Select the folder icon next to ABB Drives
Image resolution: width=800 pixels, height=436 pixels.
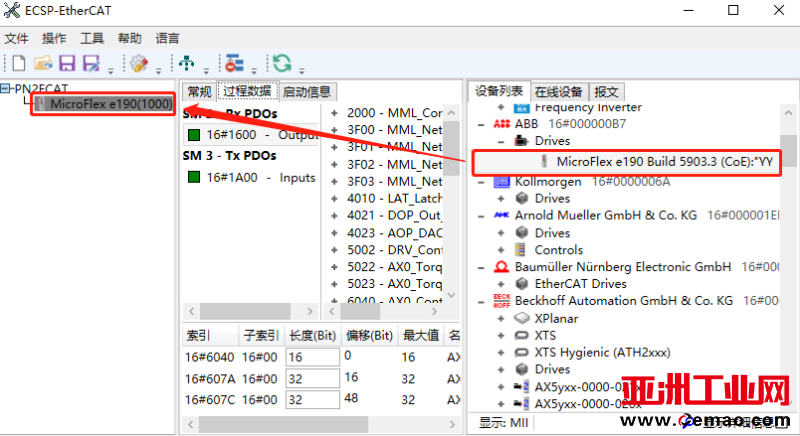tap(521, 140)
